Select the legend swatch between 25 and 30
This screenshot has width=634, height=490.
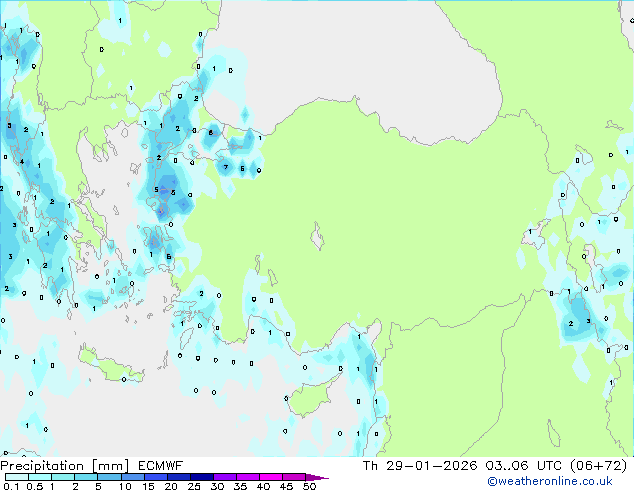(202, 477)
